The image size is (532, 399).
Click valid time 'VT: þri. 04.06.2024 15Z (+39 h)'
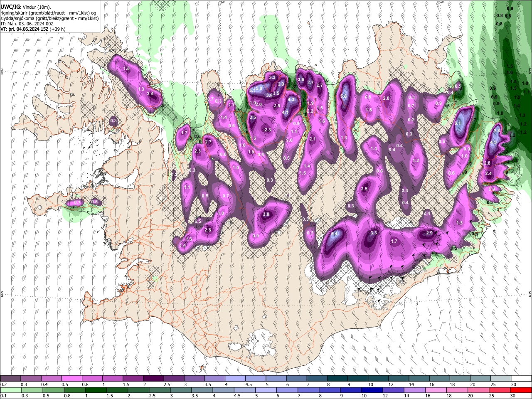(32, 30)
